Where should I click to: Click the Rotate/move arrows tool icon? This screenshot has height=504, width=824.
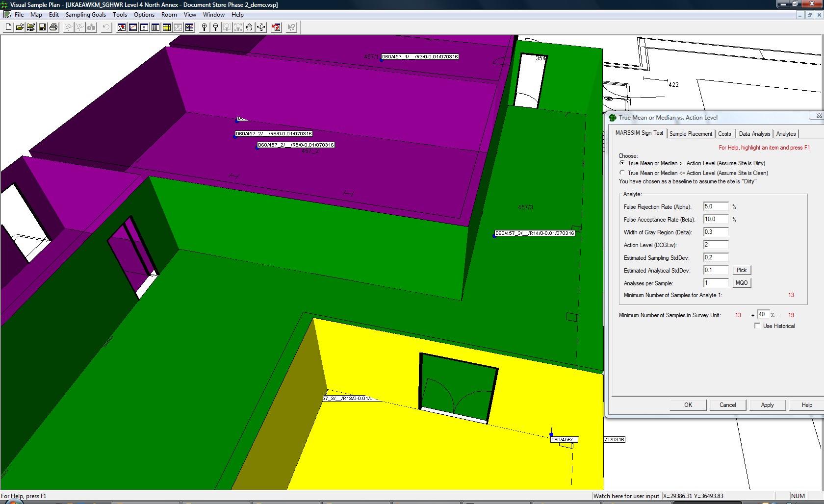pos(261,27)
